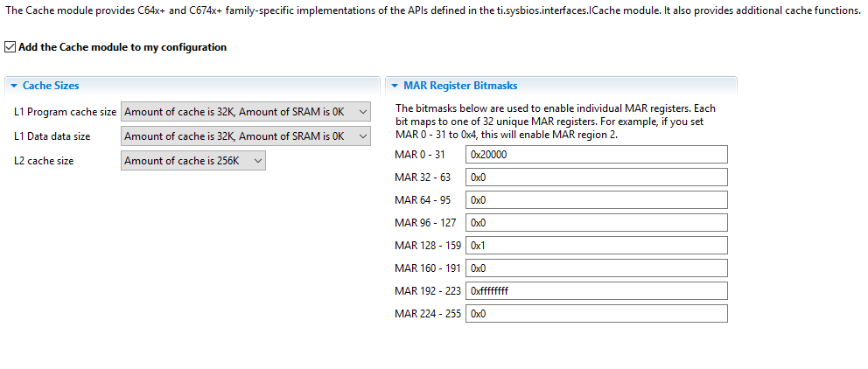Click the MAR 128 - 159 input field
The height and width of the screenshot is (369, 868).
[596, 246]
